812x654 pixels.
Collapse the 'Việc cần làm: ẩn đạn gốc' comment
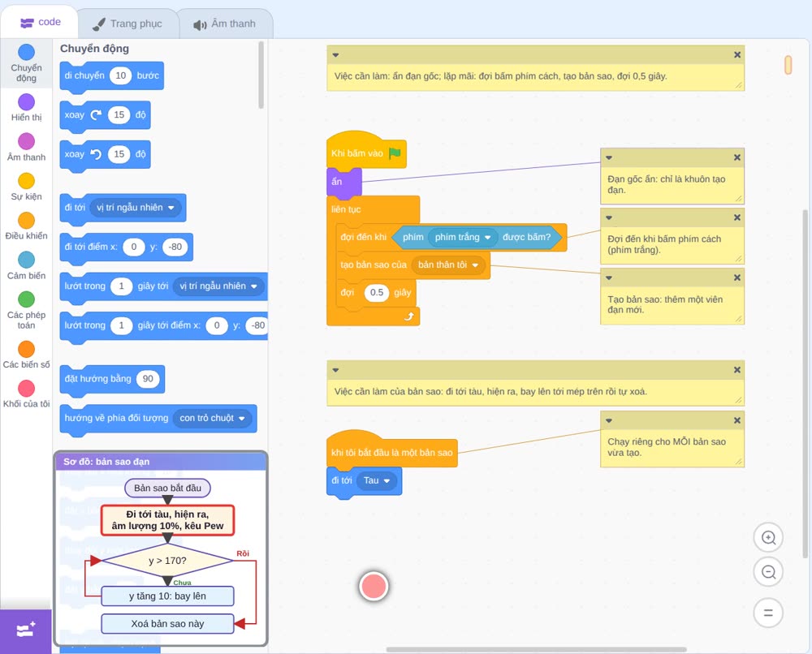click(335, 55)
